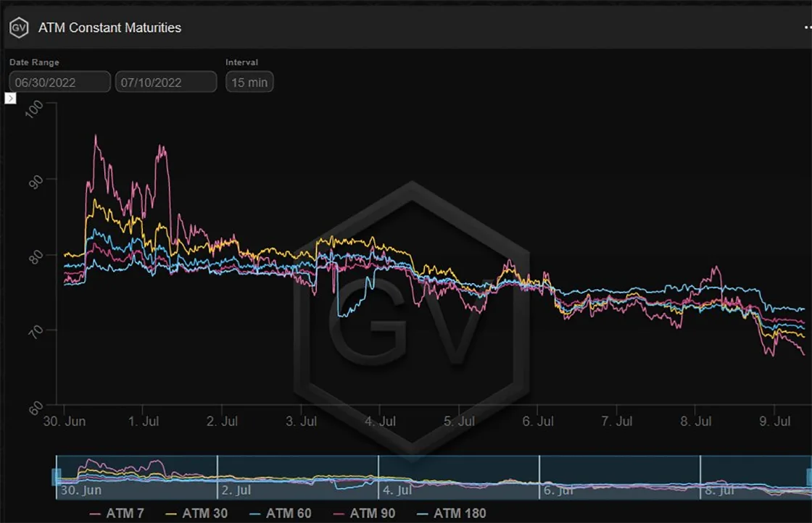Image resolution: width=812 pixels, height=523 pixels.
Task: Open the three-dot options menu
Action: 808,28
